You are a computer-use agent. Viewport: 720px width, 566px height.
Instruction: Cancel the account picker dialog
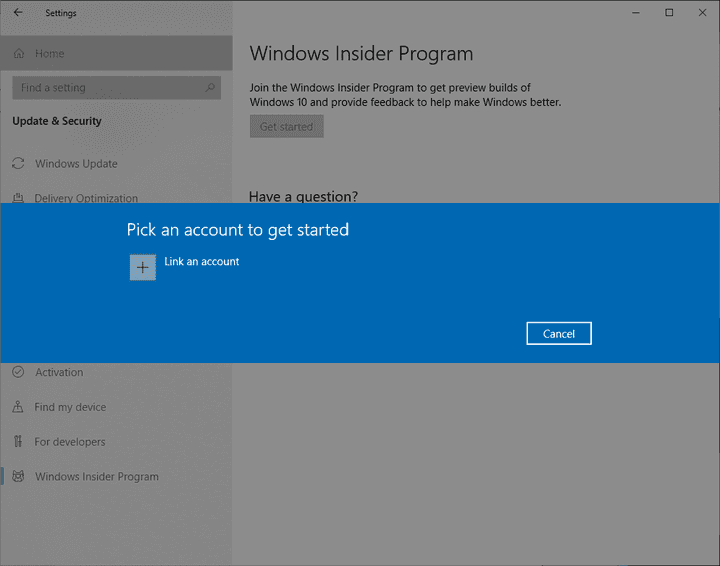(x=559, y=333)
